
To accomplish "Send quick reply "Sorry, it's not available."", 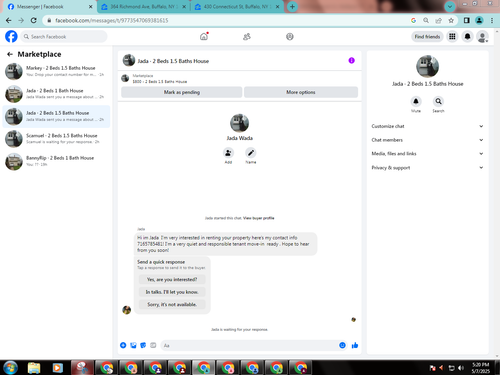I will (172, 304).
